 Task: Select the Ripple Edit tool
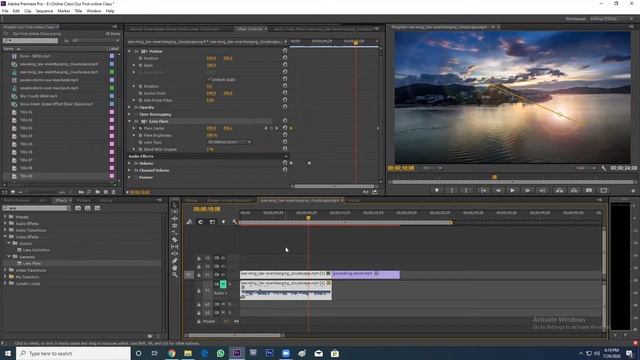[x=175, y=219]
